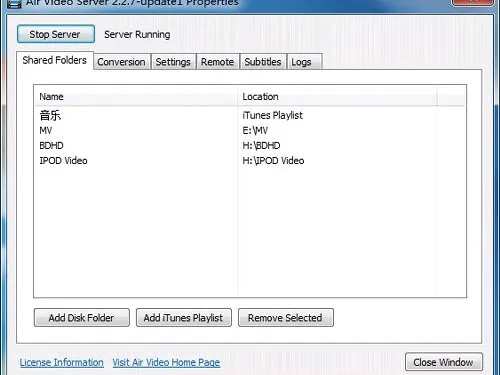The height and width of the screenshot is (375, 500).
Task: Click the Stop Server button
Action: pyautogui.click(x=56, y=34)
